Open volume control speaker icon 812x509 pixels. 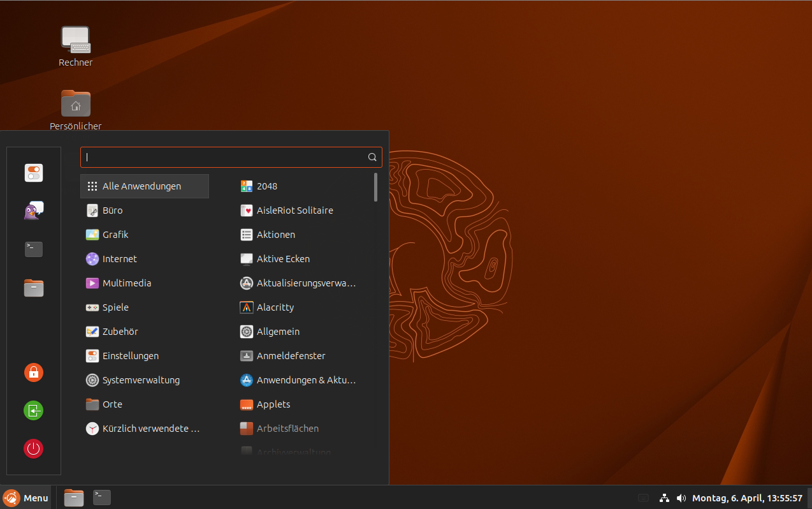681,498
